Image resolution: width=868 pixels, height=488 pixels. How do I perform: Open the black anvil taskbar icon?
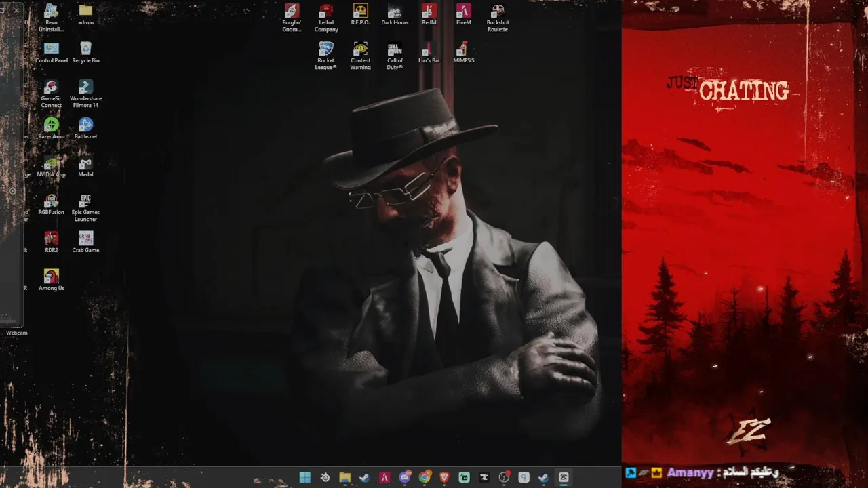[x=484, y=477]
